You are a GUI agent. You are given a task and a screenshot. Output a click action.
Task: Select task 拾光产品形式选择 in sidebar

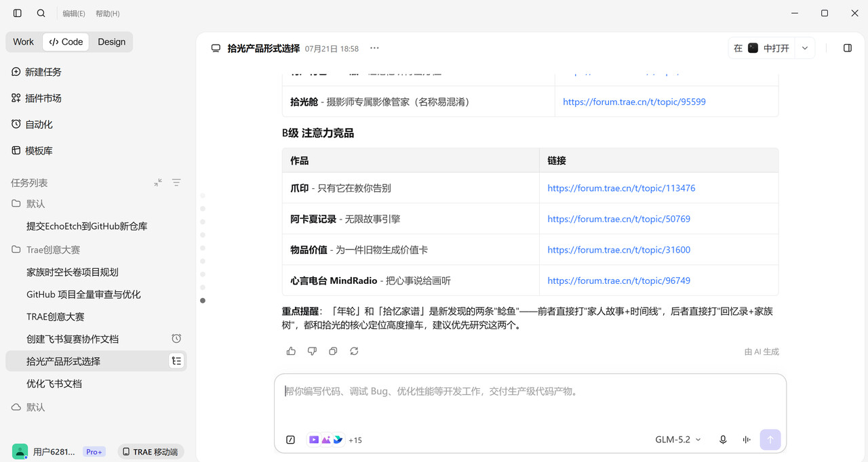96,362
